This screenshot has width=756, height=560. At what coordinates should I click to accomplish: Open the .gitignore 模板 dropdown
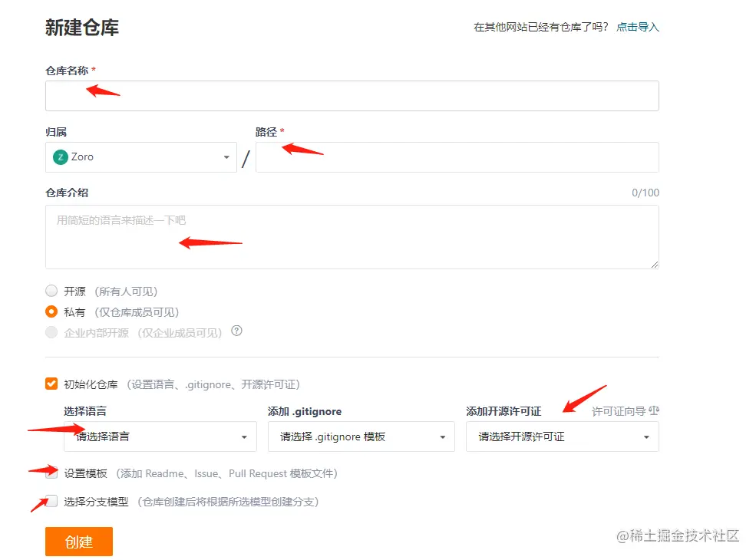pos(361,436)
